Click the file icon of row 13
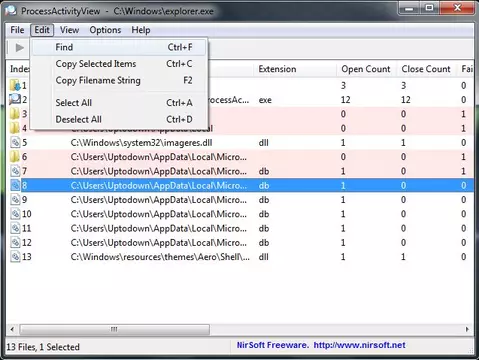The image size is (479, 360). click(15, 257)
